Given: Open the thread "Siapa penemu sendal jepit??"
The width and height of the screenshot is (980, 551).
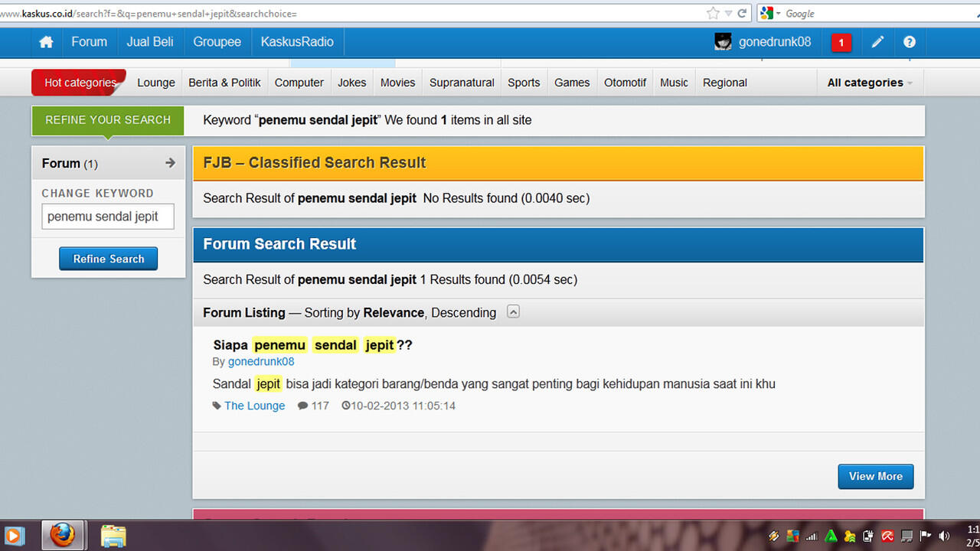Looking at the screenshot, I should [x=312, y=345].
